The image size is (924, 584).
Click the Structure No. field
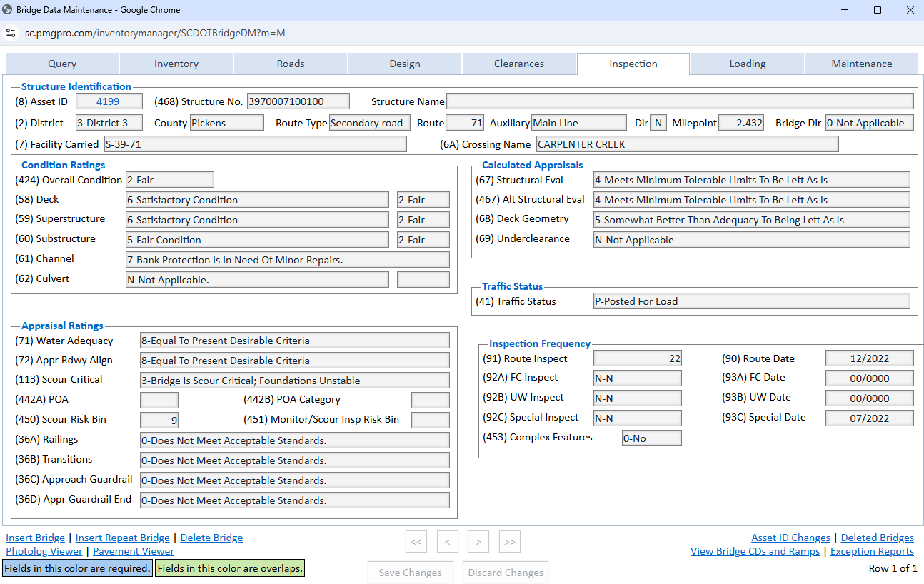point(298,101)
